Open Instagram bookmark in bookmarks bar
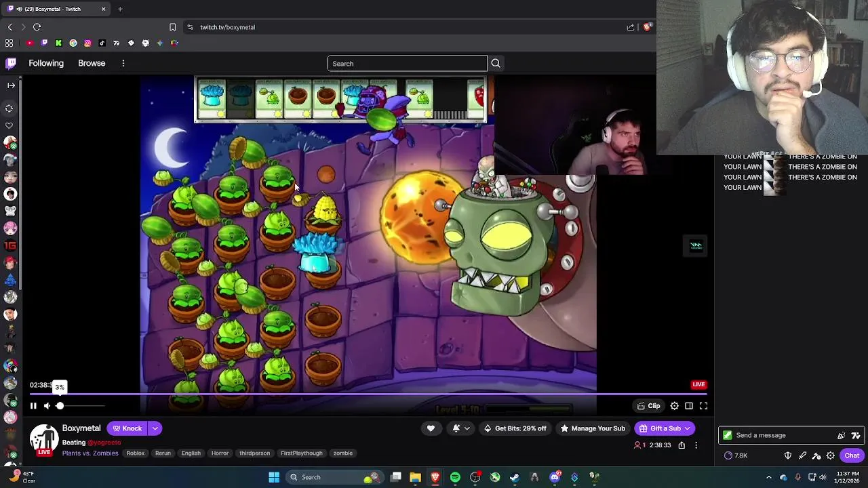Image resolution: width=868 pixels, height=488 pixels. [x=87, y=43]
